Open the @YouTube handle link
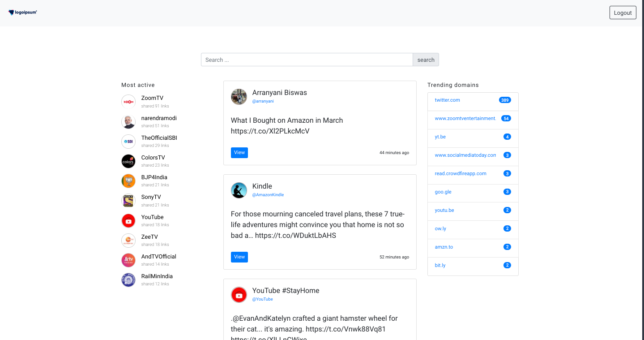This screenshot has height=340, width=644. (x=263, y=299)
